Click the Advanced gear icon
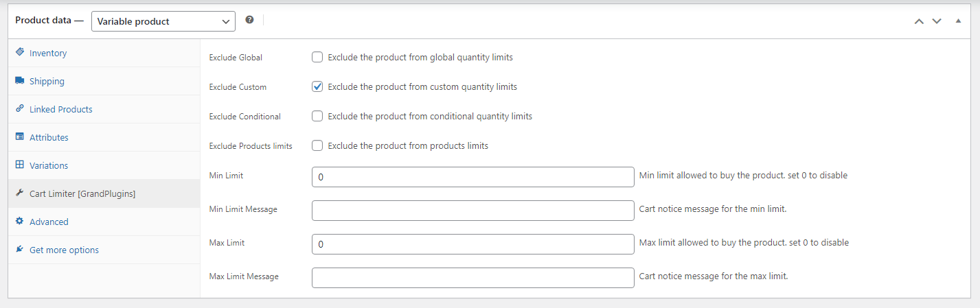This screenshot has height=308, width=980. [19, 222]
